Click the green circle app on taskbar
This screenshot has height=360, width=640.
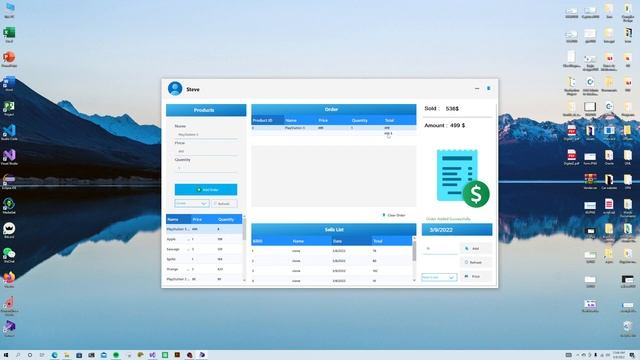[x=116, y=355]
